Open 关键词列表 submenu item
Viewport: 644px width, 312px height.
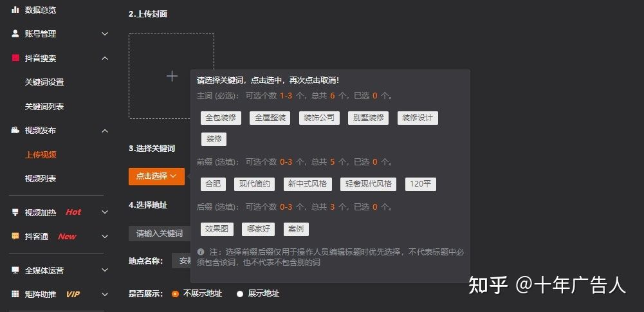pyautogui.click(x=44, y=106)
